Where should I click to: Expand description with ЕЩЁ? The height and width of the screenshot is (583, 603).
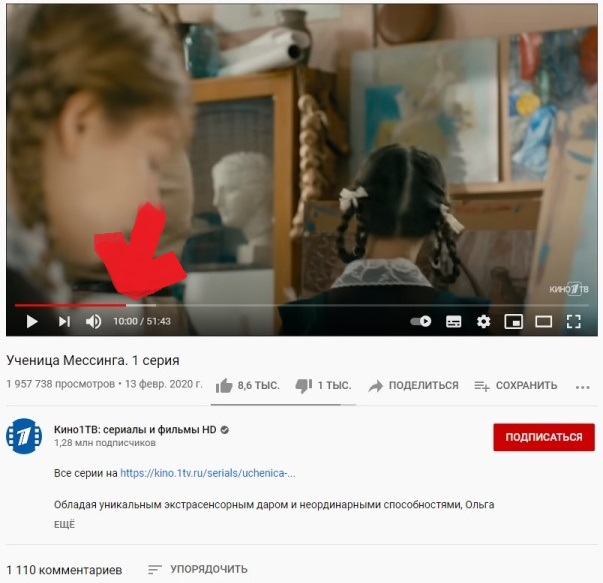64,525
